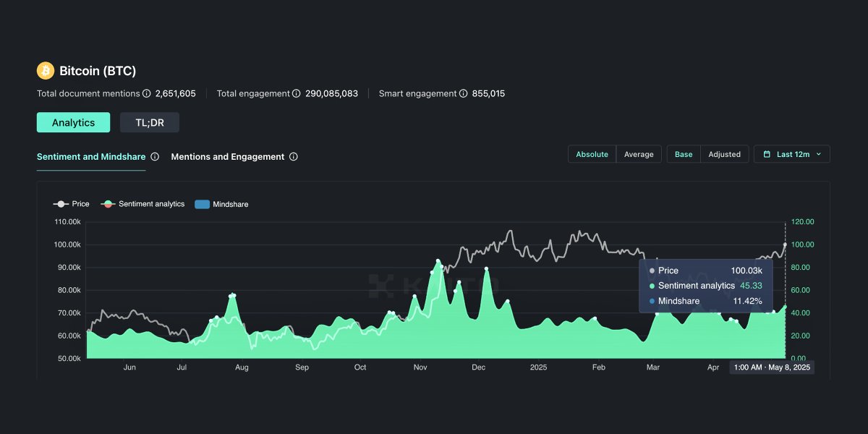
Task: Select Base mode
Action: click(x=684, y=154)
